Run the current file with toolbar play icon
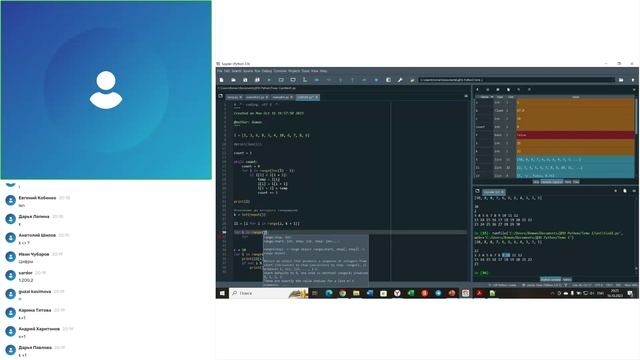This screenshot has height=360, width=640. point(269,80)
